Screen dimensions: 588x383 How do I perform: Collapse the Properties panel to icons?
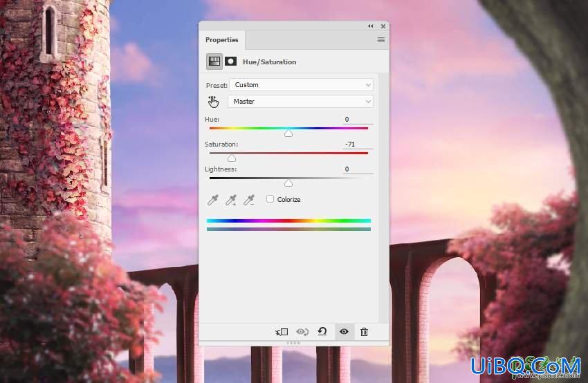coord(371,26)
